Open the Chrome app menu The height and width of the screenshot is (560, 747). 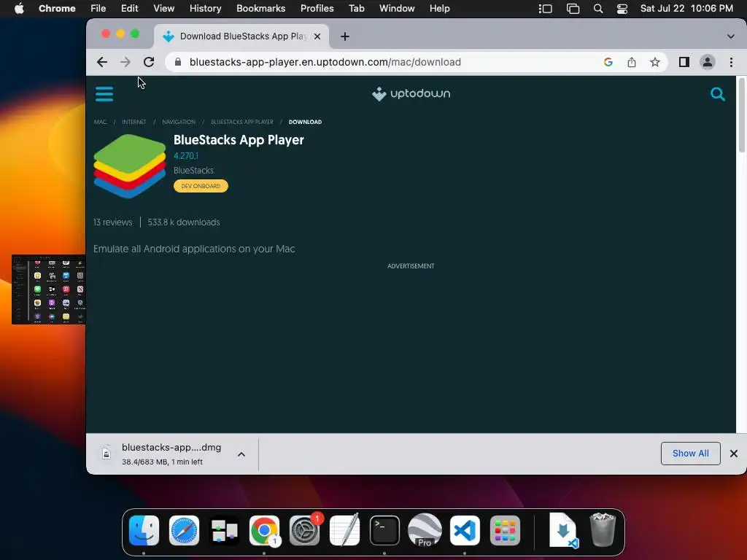(57, 9)
